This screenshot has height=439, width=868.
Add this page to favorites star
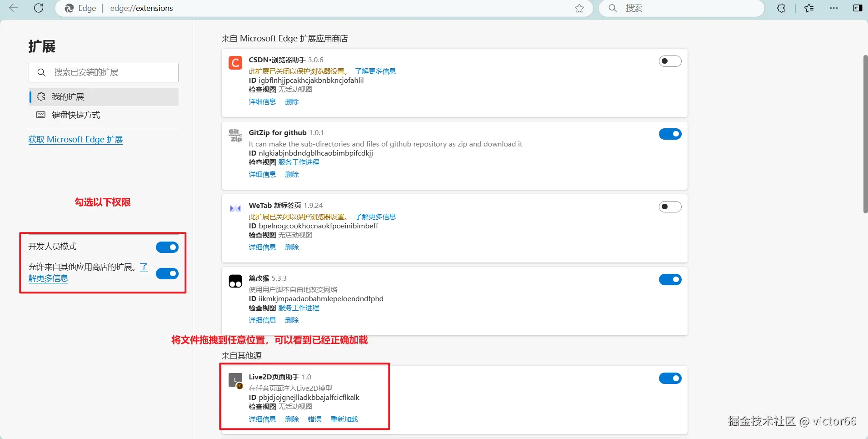click(579, 8)
